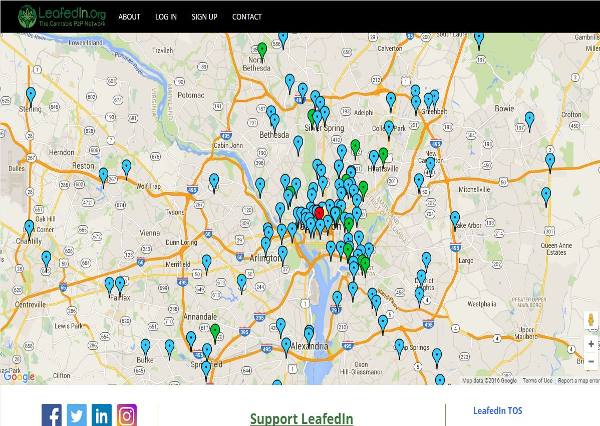Select the blue pin near Wolf Trap
The height and width of the screenshot is (426, 600).
click(126, 167)
